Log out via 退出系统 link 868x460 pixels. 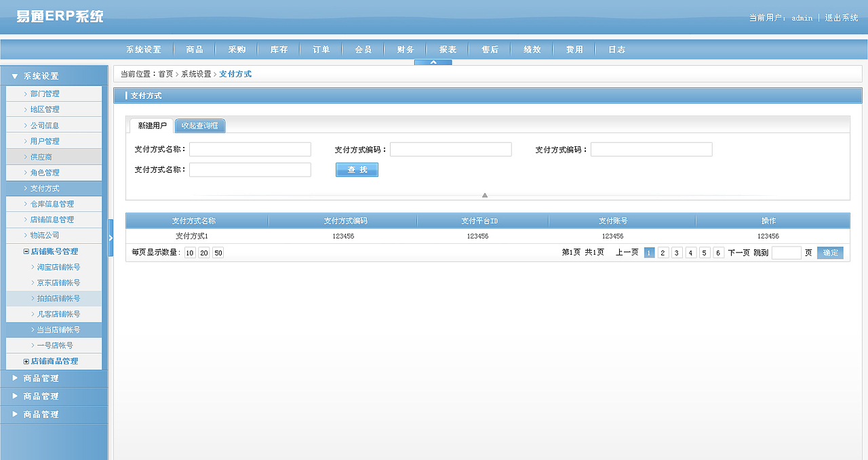point(842,18)
